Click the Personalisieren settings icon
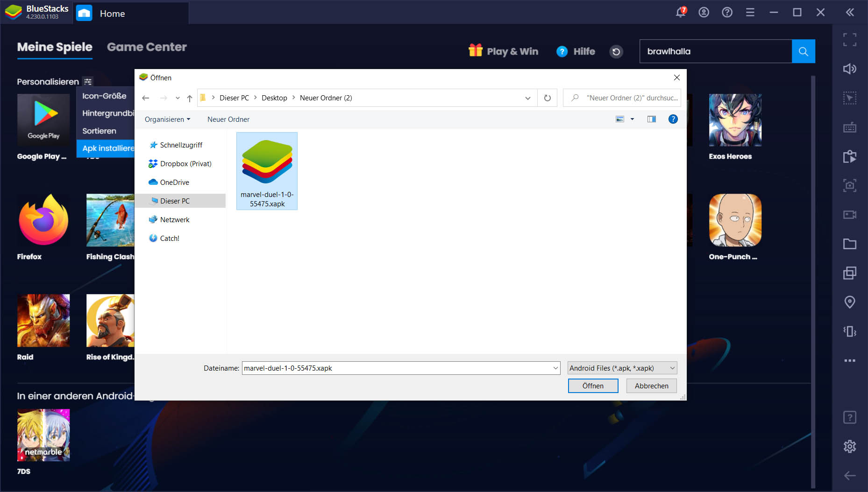Screen dimensions: 868x492 click(x=88, y=81)
